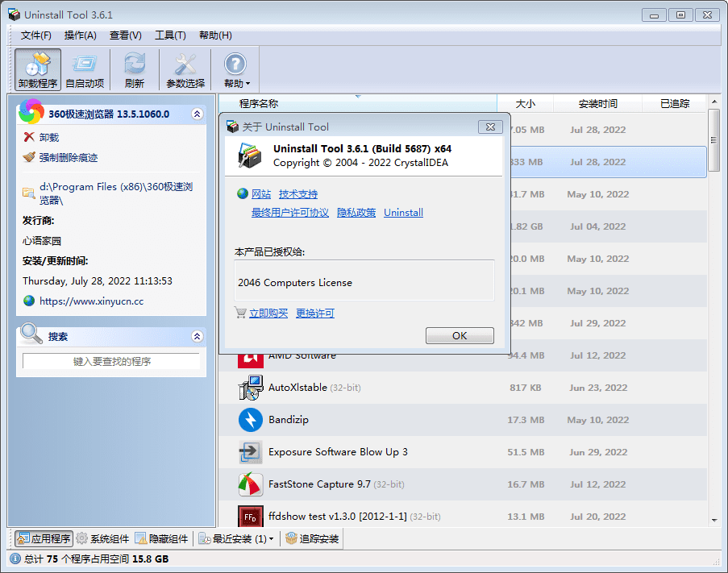Open the 网站 website link

261,194
